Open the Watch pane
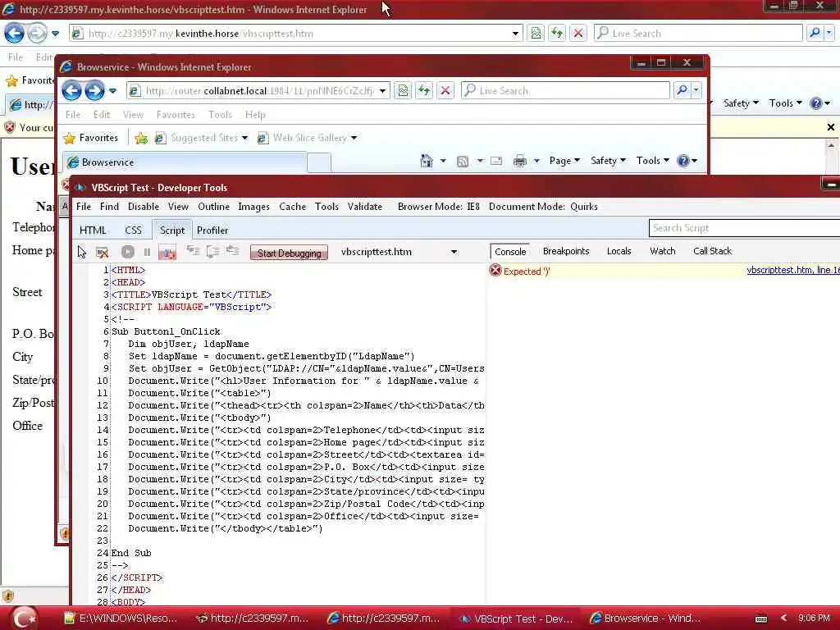The width and height of the screenshot is (840, 630). pyautogui.click(x=662, y=251)
